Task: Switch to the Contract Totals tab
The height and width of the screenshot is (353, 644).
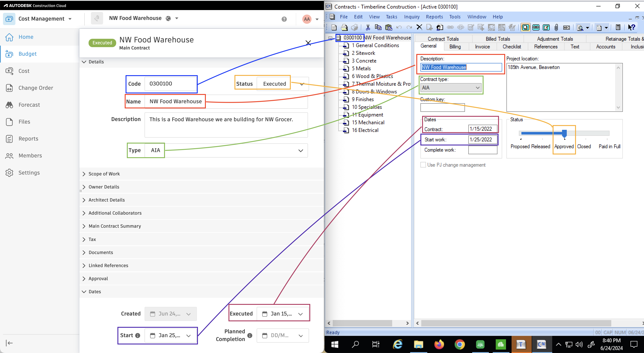Action: [443, 39]
